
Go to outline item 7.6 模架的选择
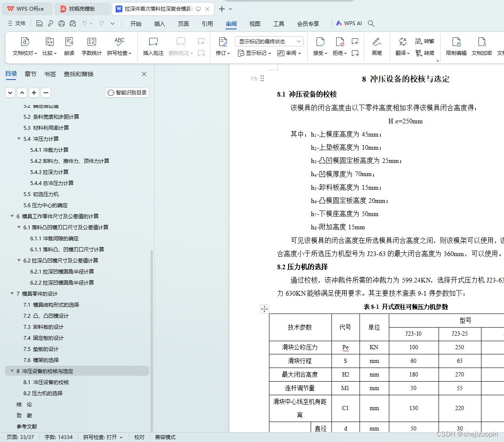pyautogui.click(x=41, y=360)
